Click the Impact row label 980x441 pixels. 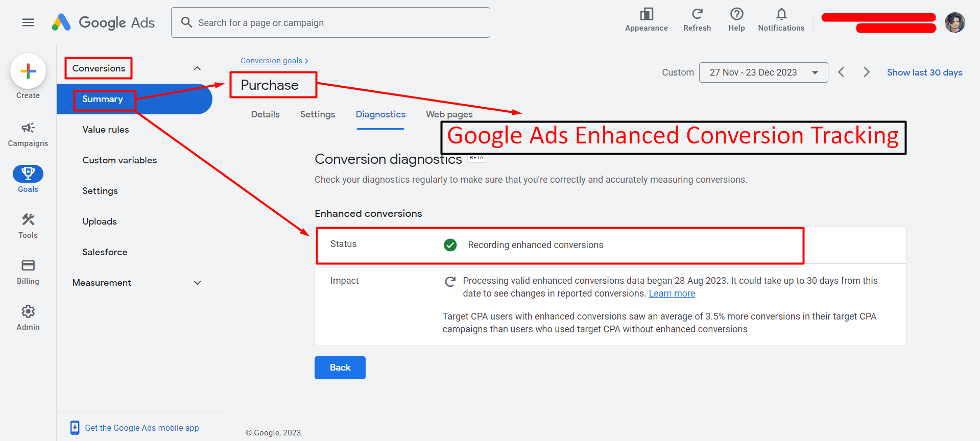point(344,281)
